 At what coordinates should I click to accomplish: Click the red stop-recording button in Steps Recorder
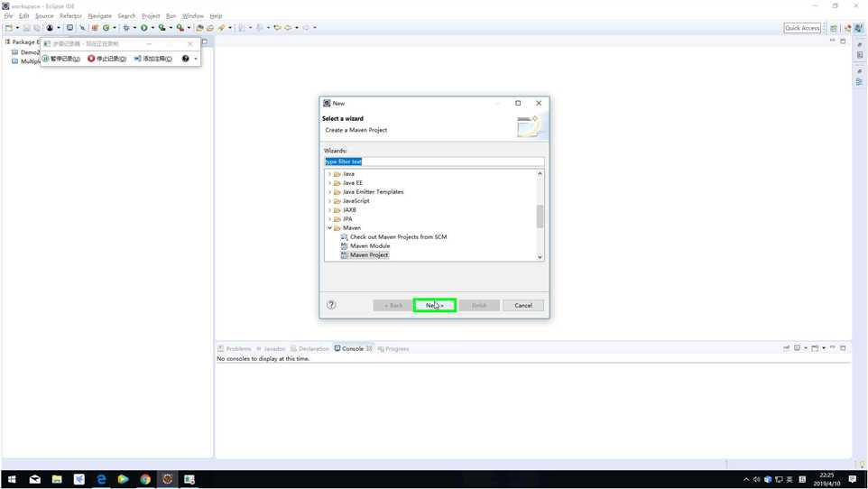pyautogui.click(x=106, y=59)
